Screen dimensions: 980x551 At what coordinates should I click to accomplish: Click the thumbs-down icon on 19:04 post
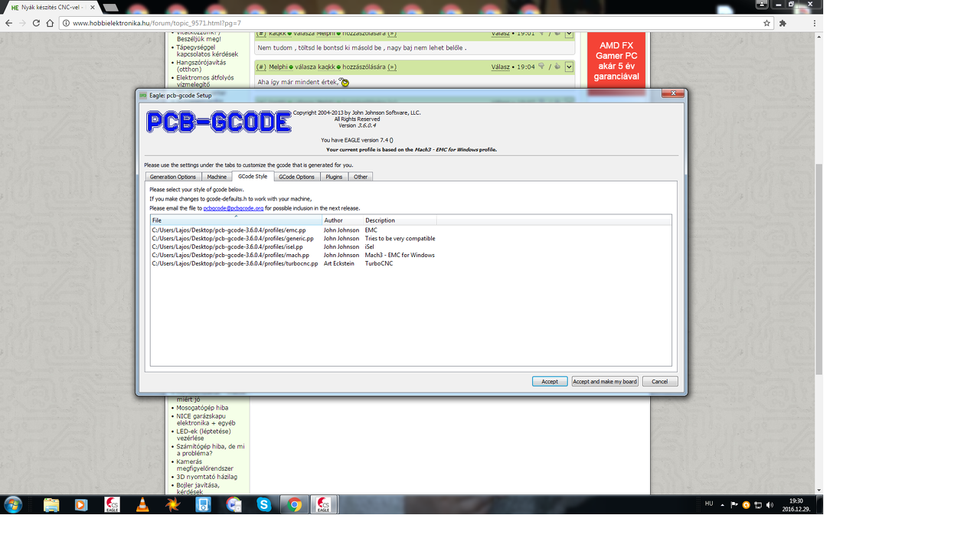[541, 67]
